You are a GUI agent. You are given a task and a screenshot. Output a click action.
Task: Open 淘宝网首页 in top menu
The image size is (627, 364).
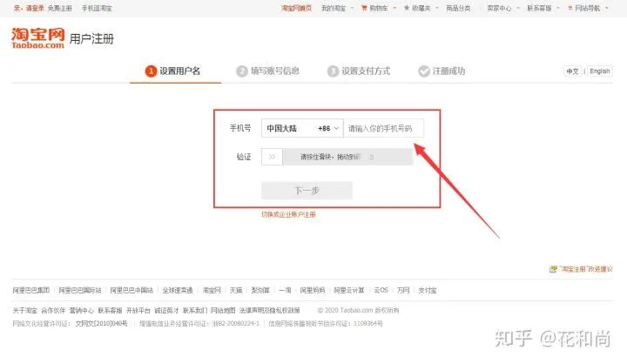pyautogui.click(x=296, y=8)
